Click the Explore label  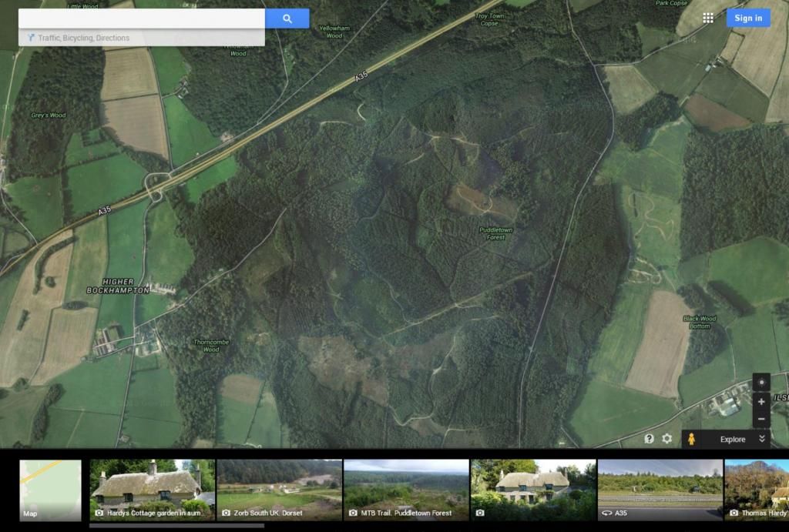[x=732, y=440]
